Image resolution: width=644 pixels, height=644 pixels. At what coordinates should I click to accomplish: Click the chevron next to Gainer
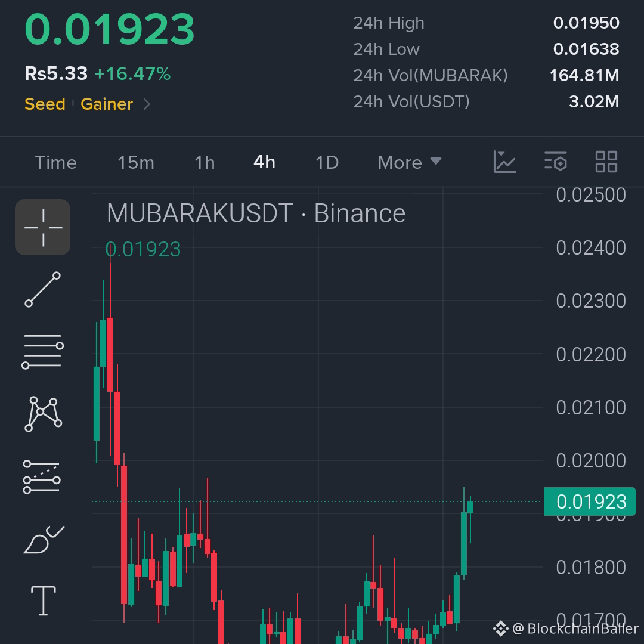coord(147,104)
